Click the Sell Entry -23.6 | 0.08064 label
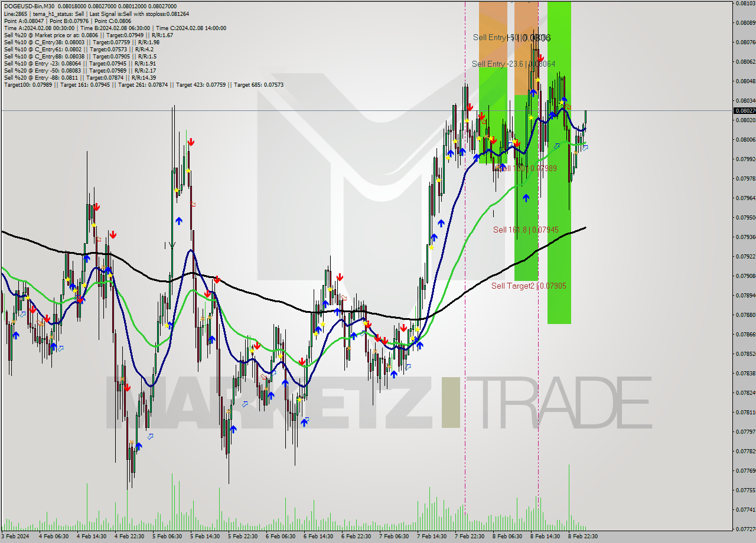 click(513, 64)
